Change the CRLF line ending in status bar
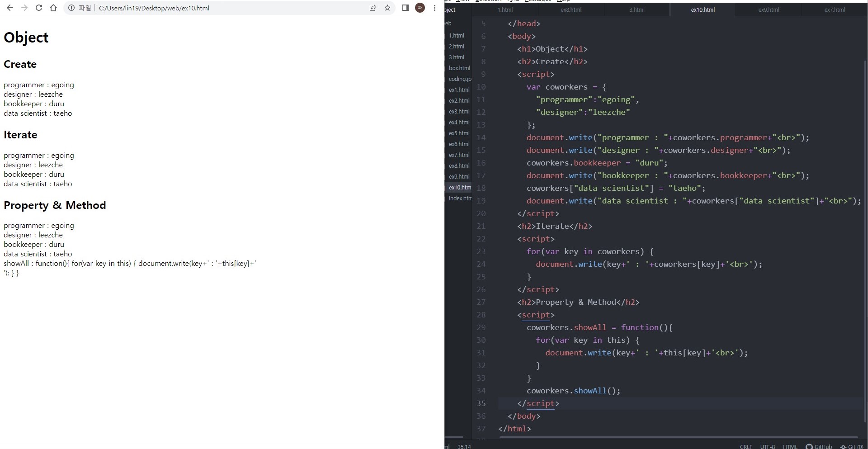The width and height of the screenshot is (868, 449). point(746,446)
